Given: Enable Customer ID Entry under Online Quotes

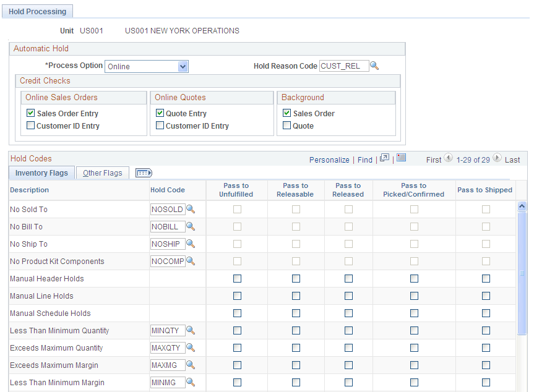Looking at the screenshot, I should (x=160, y=126).
